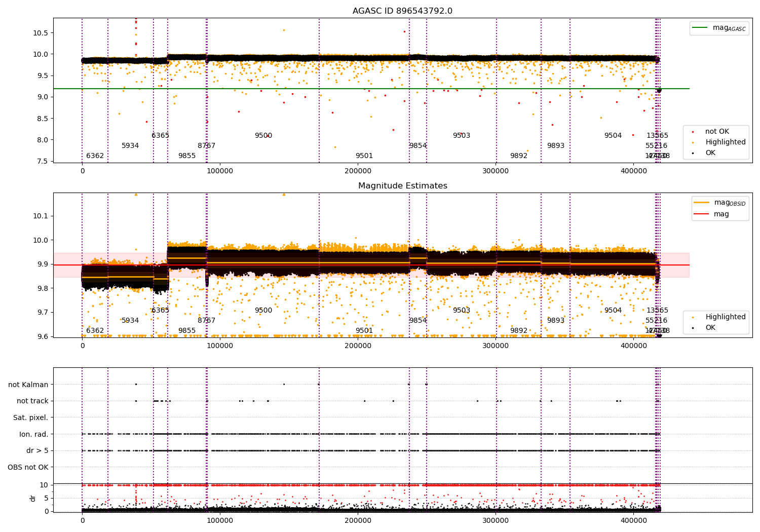Viewport: 760px width, 532px height.
Task: Click OBSID label 5934 in the middle panel
Action: (x=130, y=321)
